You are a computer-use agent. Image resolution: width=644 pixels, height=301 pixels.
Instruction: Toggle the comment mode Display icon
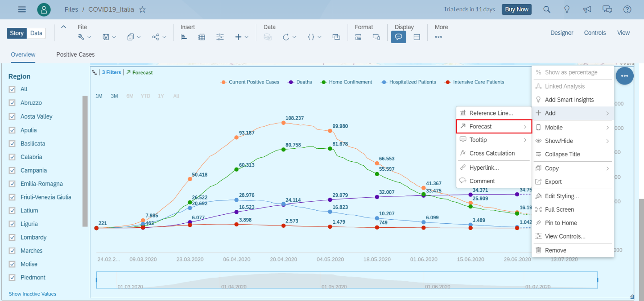tap(398, 37)
